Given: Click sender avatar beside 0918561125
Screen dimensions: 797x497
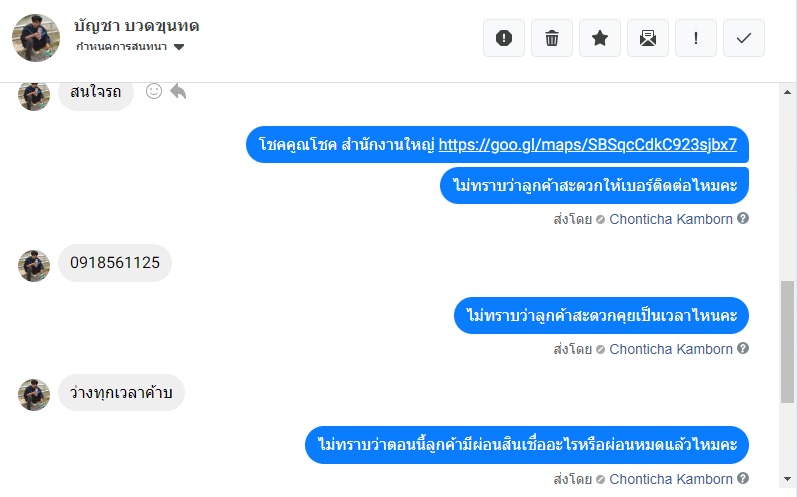Looking at the screenshot, I should pos(34,265).
